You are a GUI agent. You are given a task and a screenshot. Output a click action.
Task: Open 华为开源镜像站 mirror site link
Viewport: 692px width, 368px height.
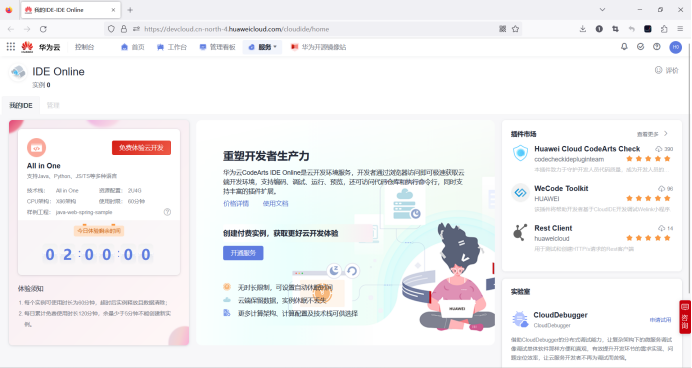tap(319, 47)
